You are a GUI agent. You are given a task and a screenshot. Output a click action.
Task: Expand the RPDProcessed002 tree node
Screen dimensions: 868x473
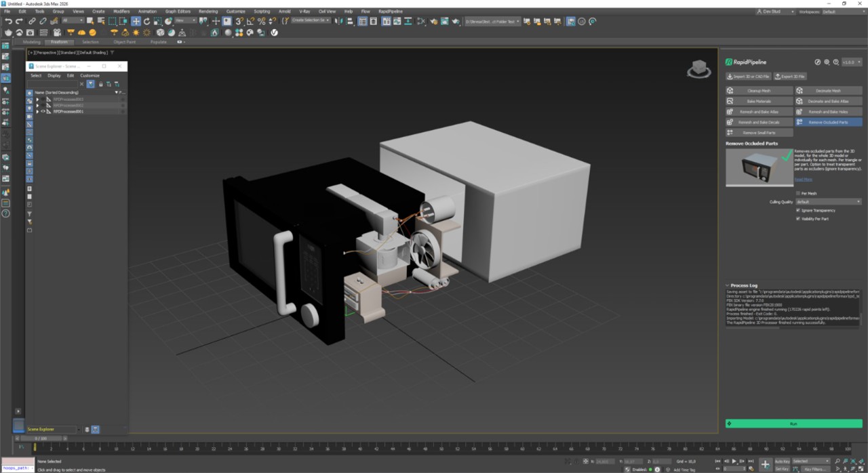pyautogui.click(x=38, y=105)
